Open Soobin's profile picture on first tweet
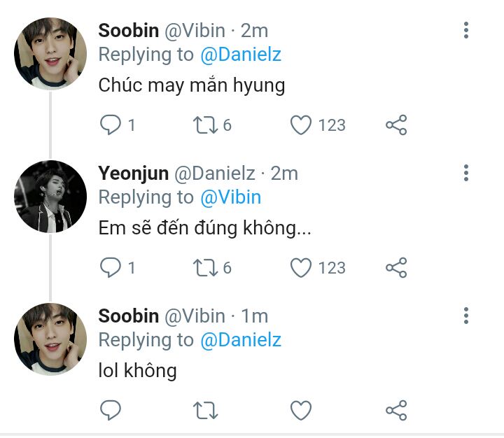 (50, 54)
